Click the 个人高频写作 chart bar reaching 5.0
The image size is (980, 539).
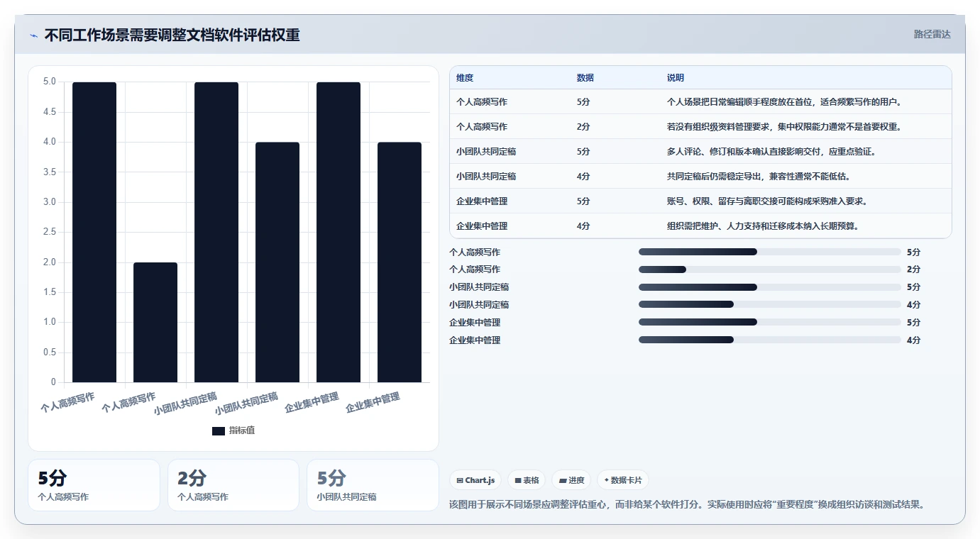94,232
